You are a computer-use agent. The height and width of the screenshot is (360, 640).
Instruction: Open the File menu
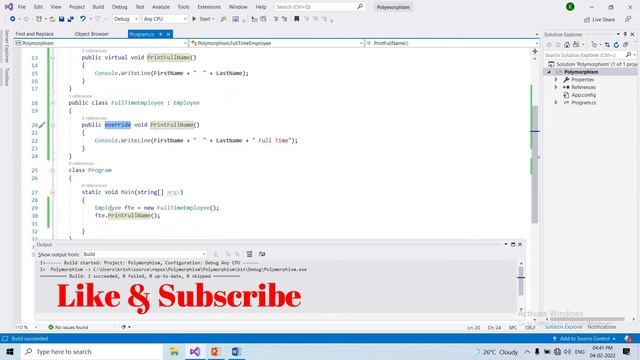tap(22, 7)
